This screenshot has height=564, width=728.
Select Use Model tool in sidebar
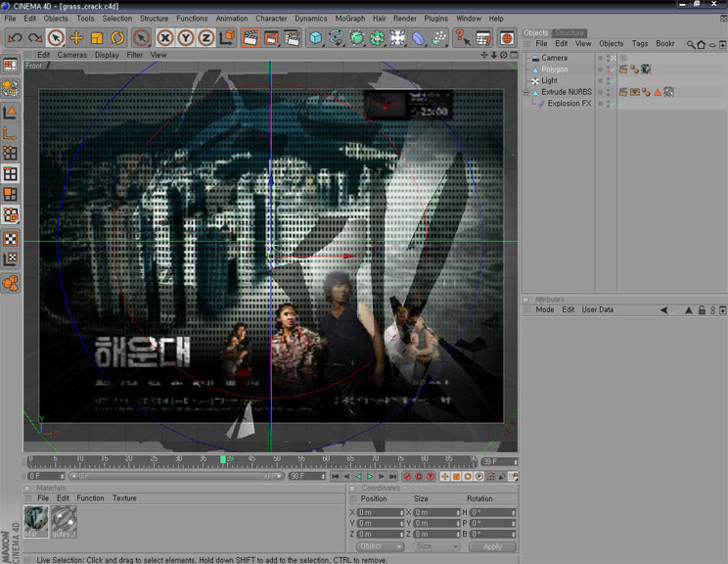(x=10, y=112)
